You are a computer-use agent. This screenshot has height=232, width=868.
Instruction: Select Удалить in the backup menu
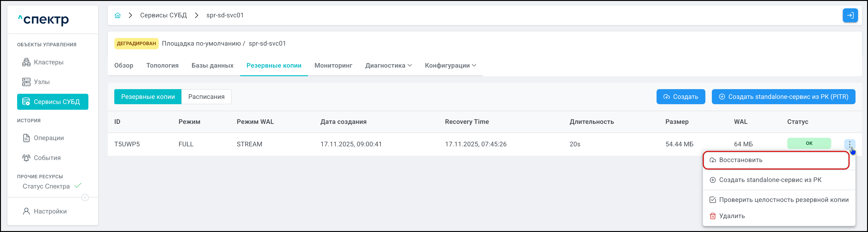[732, 216]
